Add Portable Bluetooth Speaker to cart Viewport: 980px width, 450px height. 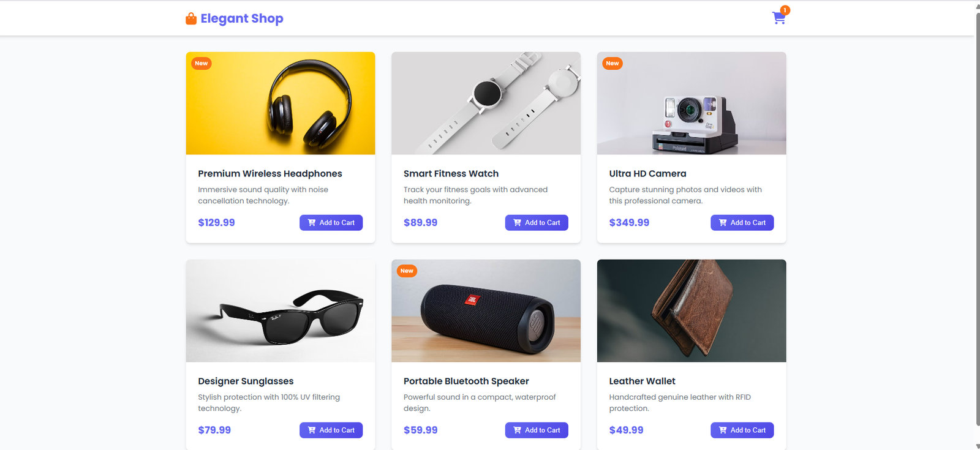[x=537, y=430]
